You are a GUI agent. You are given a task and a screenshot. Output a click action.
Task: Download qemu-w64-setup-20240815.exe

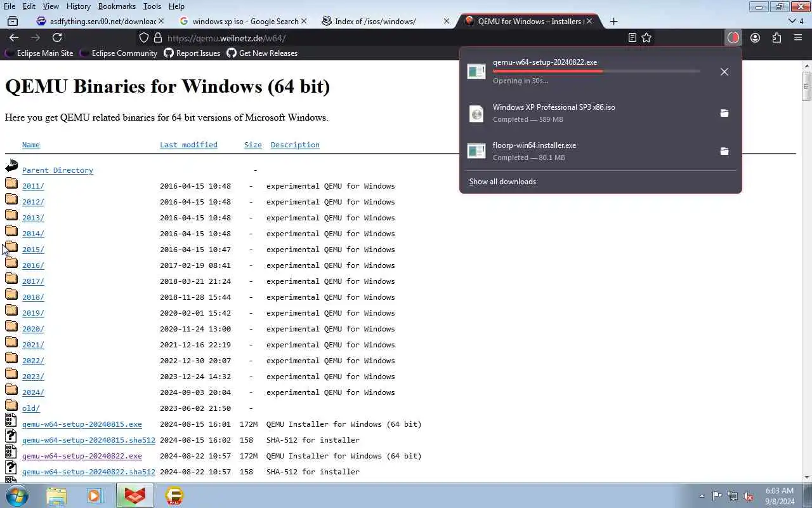pyautogui.click(x=82, y=424)
